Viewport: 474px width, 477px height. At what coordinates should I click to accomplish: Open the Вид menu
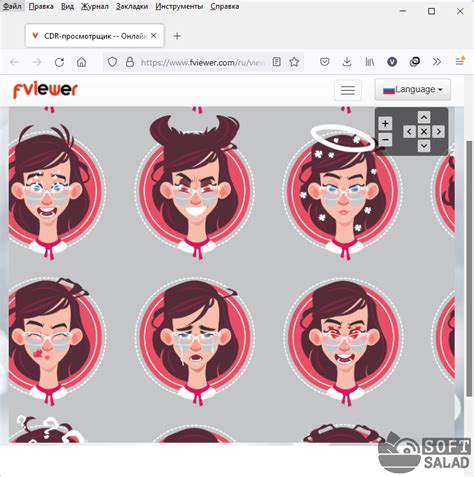tap(67, 6)
